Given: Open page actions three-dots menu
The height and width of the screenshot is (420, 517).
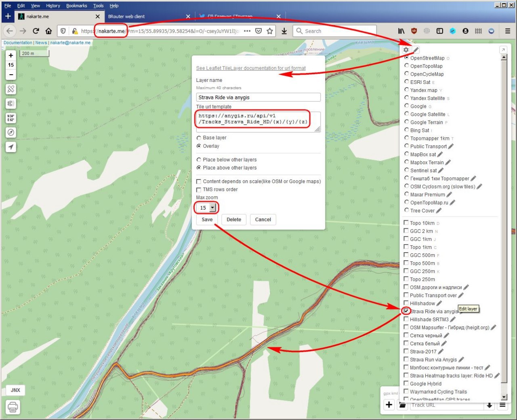Looking at the screenshot, I should [x=247, y=31].
